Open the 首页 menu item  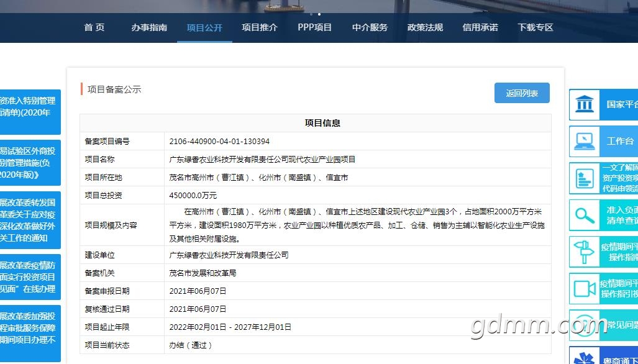point(94,27)
